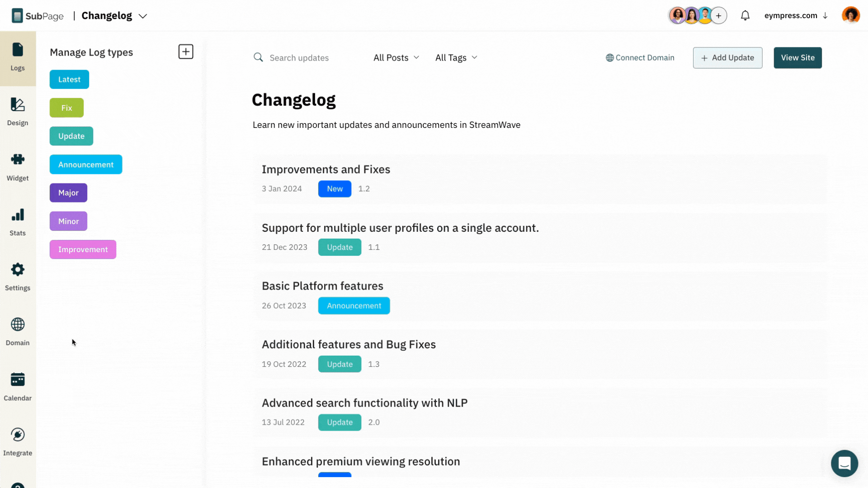Select the Announcement log type tag
The height and width of the screenshot is (488, 868).
[x=86, y=164]
